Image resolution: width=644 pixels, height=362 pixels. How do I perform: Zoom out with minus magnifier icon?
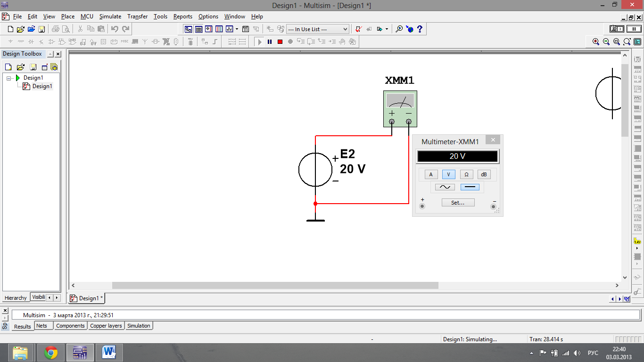606,41
